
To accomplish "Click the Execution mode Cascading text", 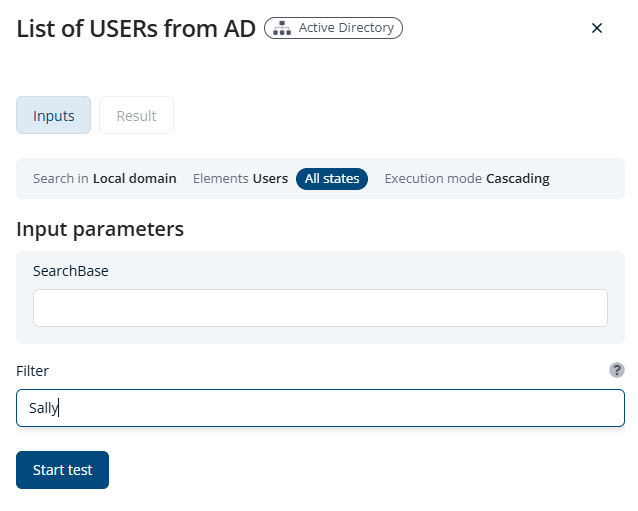I will 467,179.
